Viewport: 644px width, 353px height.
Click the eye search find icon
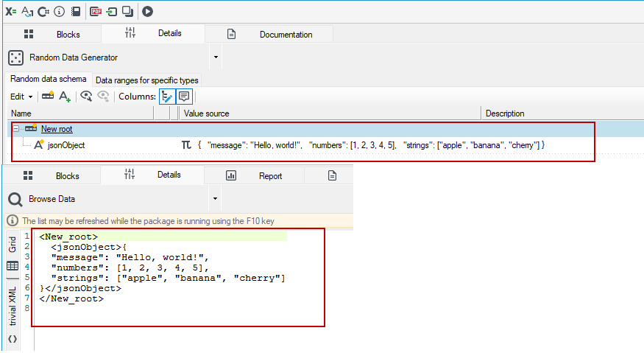(86, 97)
